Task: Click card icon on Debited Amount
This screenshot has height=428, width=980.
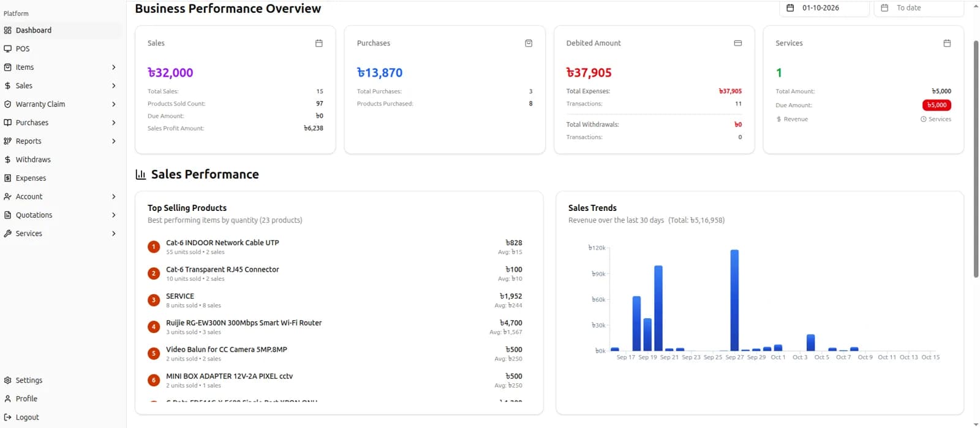Action: tap(737, 43)
